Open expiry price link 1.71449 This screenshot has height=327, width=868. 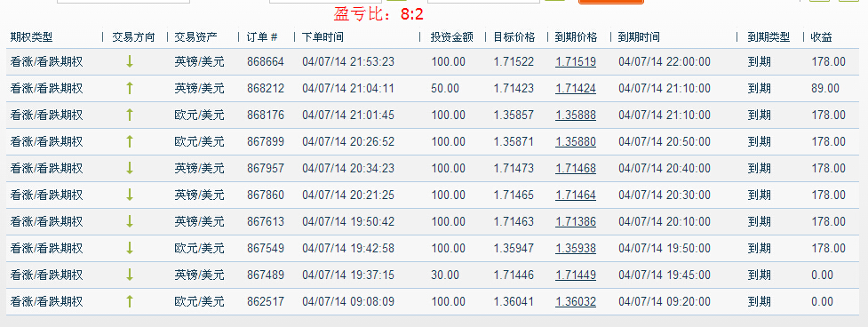click(x=576, y=275)
